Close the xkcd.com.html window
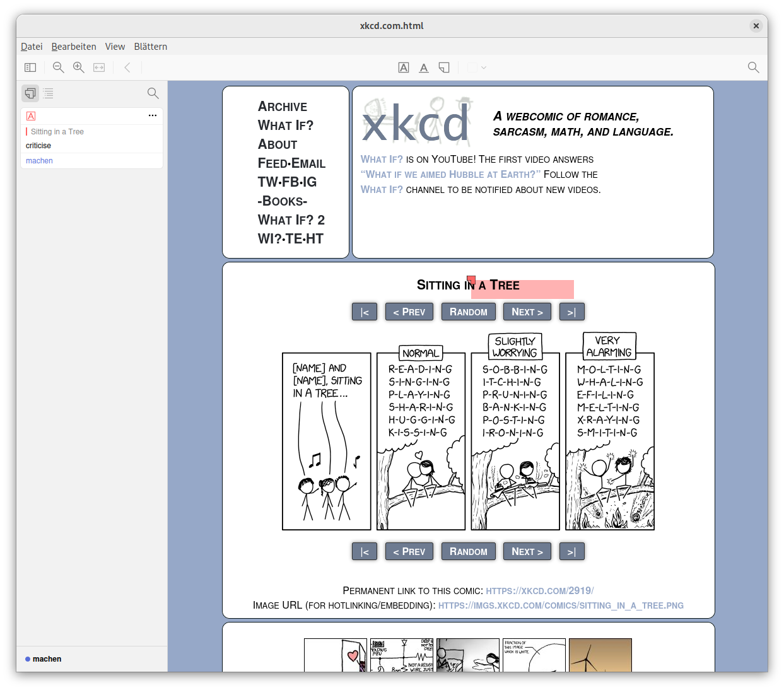This screenshot has width=784, height=690. pos(756,26)
